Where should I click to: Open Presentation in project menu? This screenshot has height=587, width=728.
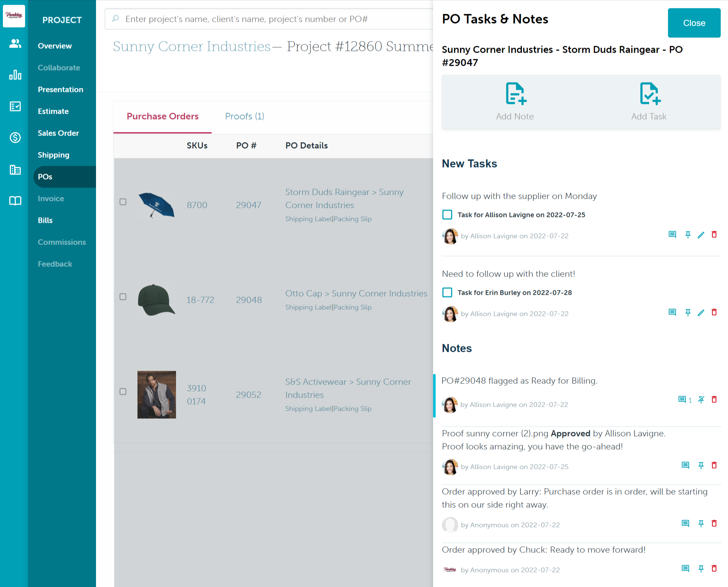[x=60, y=89]
